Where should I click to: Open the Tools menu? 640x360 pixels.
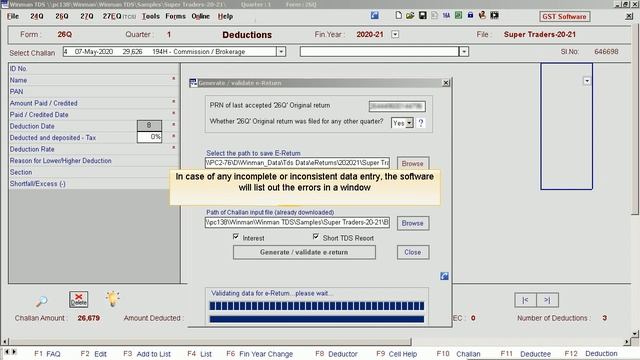click(x=151, y=16)
